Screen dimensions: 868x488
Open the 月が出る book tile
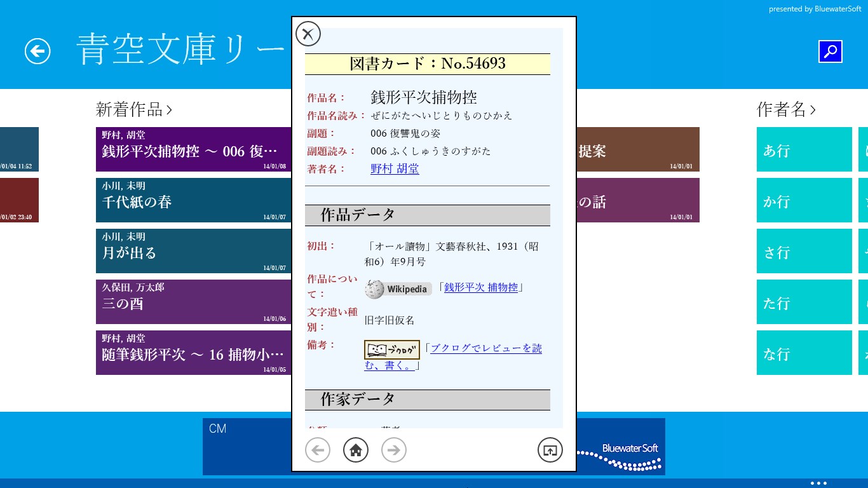[193, 251]
